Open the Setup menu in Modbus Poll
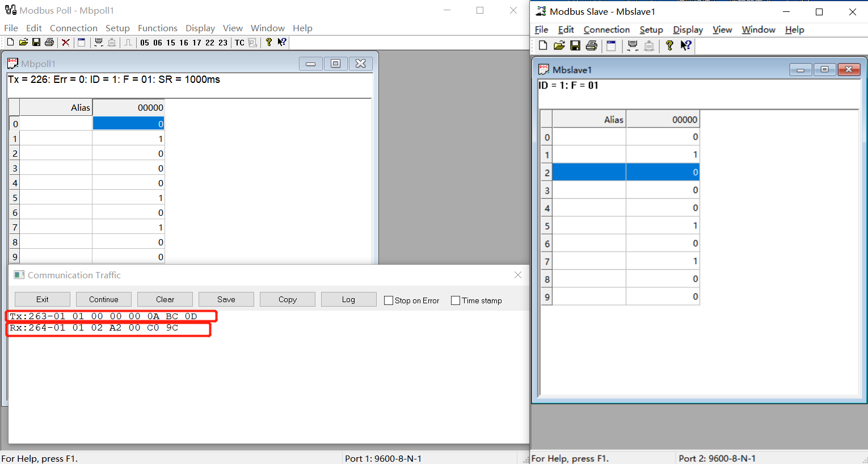Image resolution: width=868 pixels, height=464 pixels. [117, 28]
